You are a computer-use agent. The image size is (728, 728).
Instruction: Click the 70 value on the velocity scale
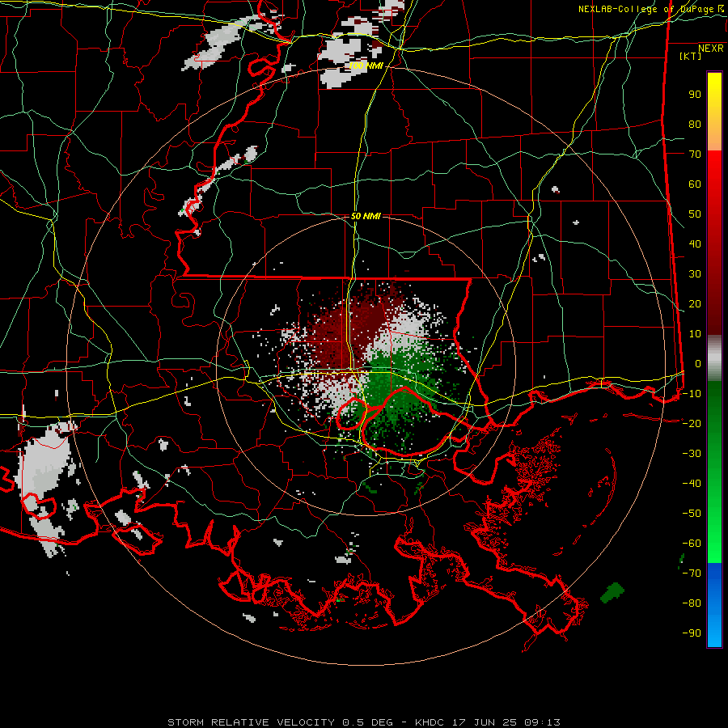(x=695, y=154)
